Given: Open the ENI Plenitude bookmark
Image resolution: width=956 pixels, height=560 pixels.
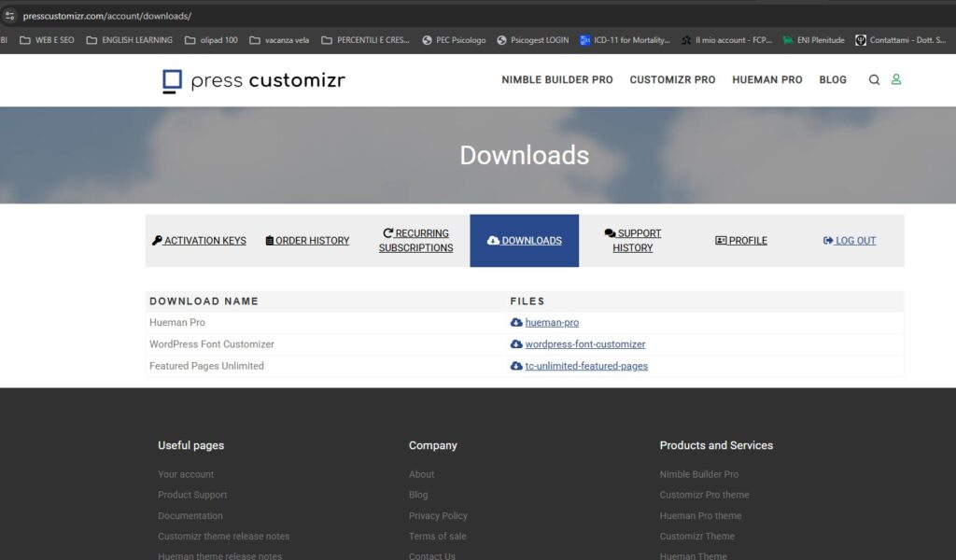Looking at the screenshot, I should 813,40.
